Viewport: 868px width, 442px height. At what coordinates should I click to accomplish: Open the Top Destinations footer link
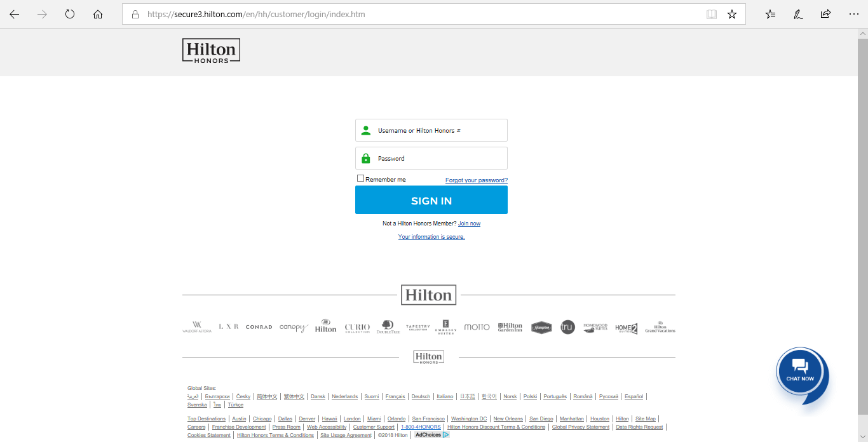pos(207,419)
